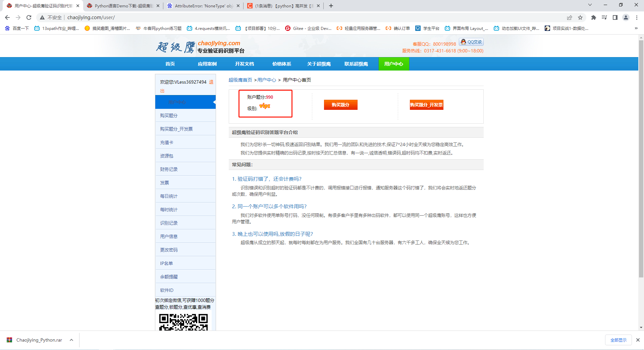Open IP名单 in the sidebar
The image size is (644, 350).
tap(185, 263)
